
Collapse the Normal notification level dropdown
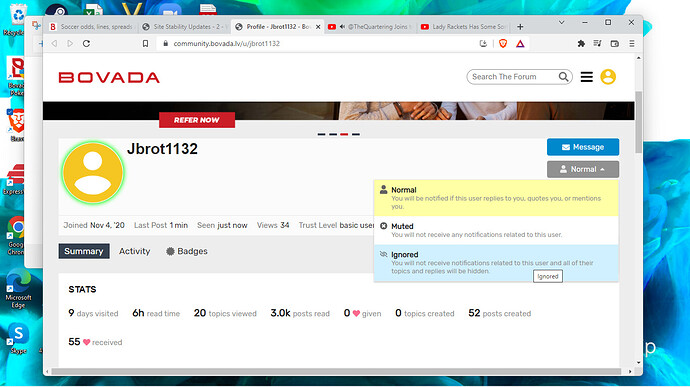pos(583,169)
